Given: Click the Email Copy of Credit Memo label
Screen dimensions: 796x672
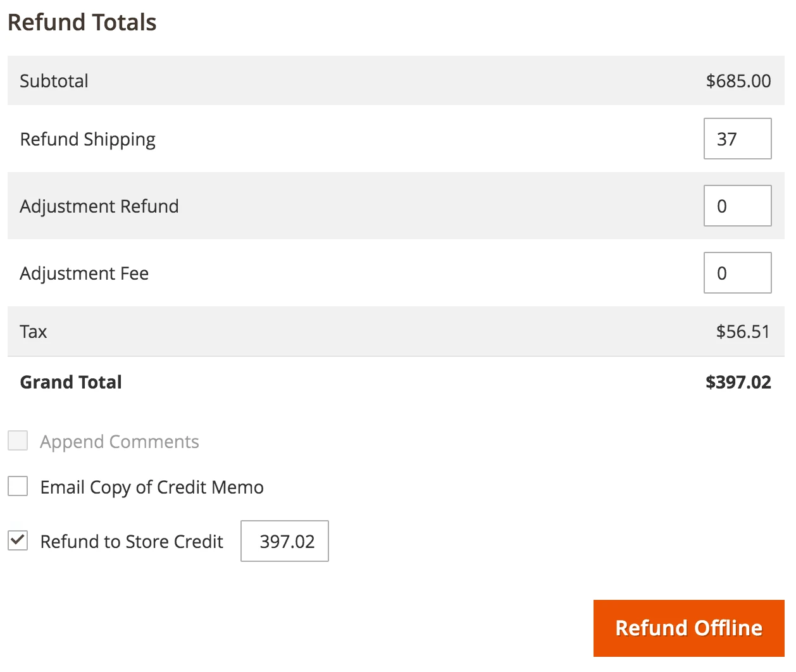Looking at the screenshot, I should pyautogui.click(x=152, y=487).
